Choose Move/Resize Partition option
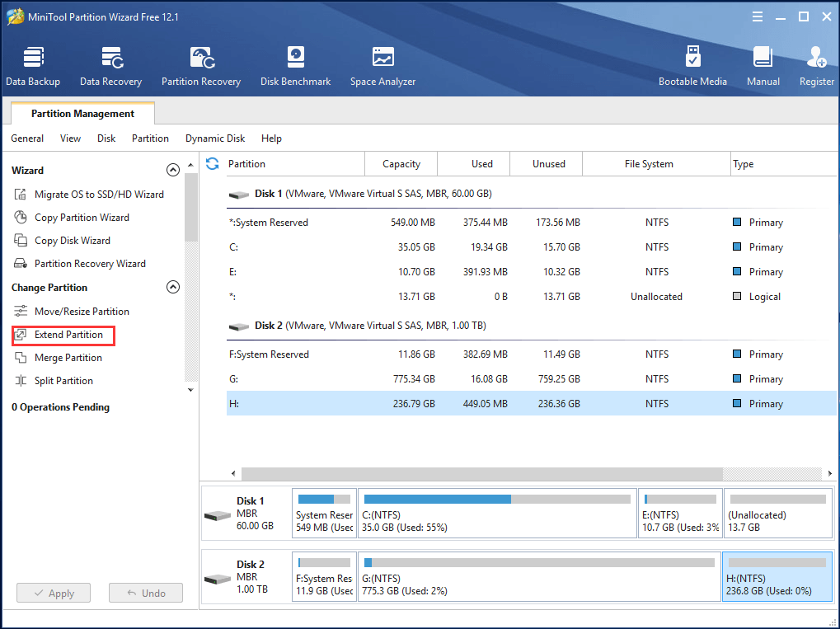The width and height of the screenshot is (840, 629). [x=82, y=311]
